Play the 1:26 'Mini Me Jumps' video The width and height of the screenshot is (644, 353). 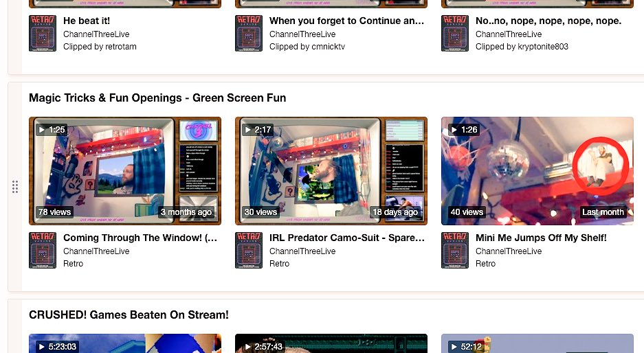pyautogui.click(x=537, y=171)
